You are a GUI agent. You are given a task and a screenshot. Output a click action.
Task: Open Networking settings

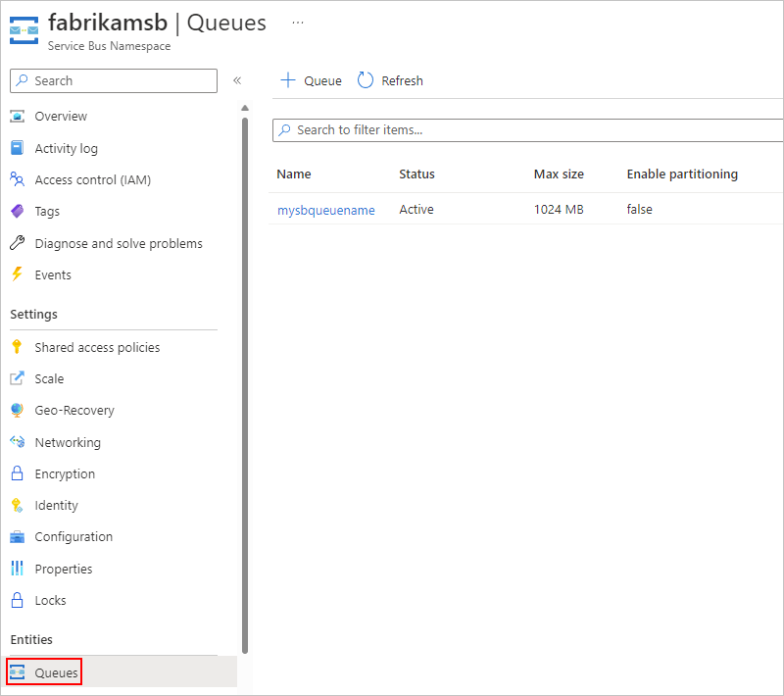coord(68,442)
